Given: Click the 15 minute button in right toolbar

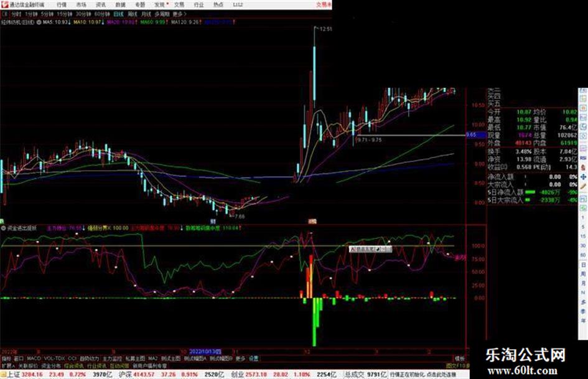Looking at the screenshot, I should coord(583,236).
